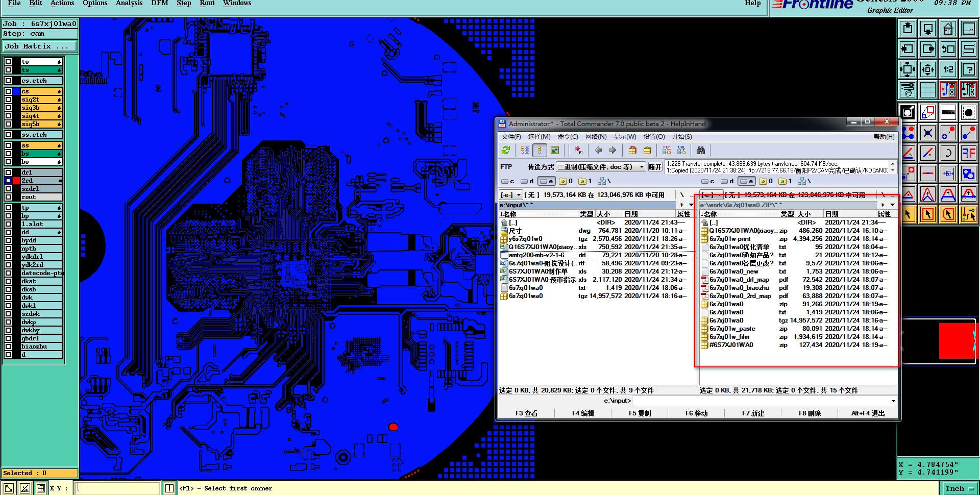Image resolution: width=980 pixels, height=495 pixels.
Task: Open the Inch units dropdown
Action: click(959, 488)
